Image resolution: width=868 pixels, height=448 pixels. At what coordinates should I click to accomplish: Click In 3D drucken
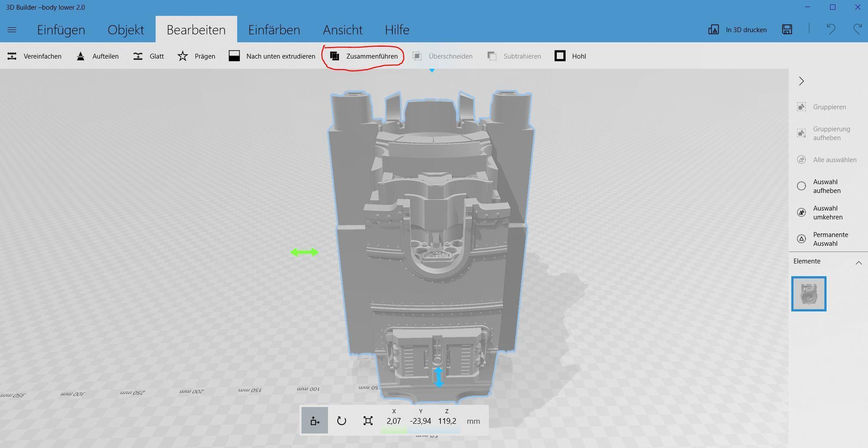738,30
